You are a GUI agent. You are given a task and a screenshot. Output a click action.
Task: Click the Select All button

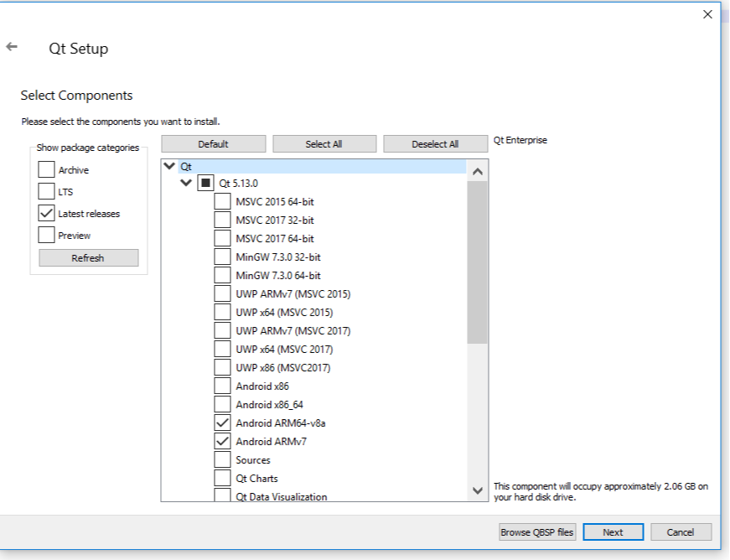tap(324, 144)
